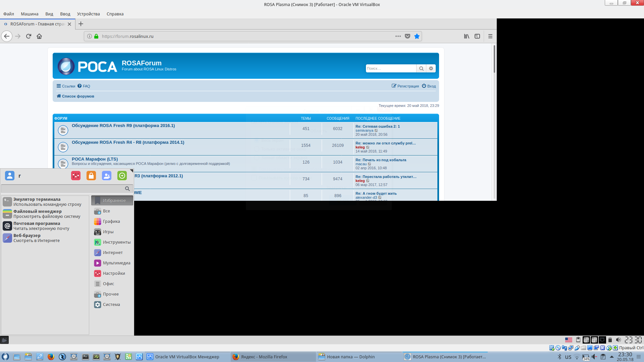
Task: Click the launcher search input field
Action: (x=63, y=189)
